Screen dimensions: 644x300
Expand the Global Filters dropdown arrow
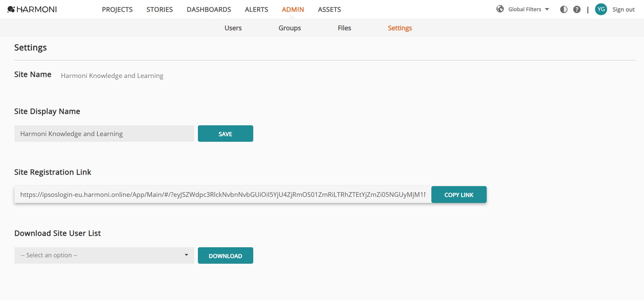click(547, 9)
